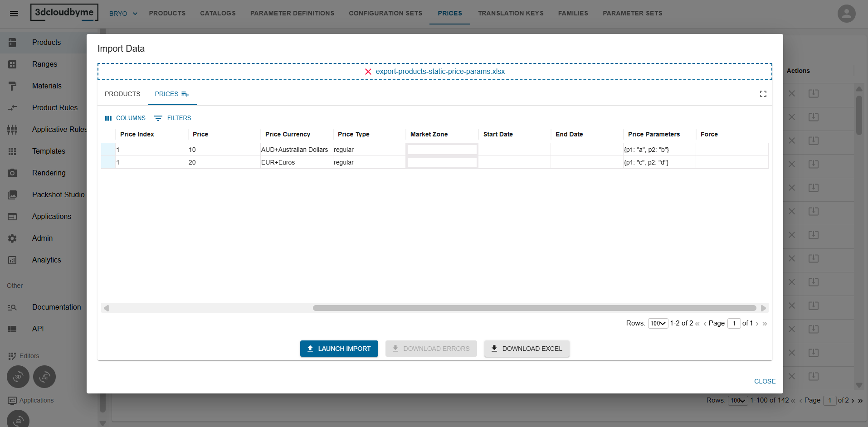This screenshot has width=868, height=427.
Task: Click the LAUNCH IMPORT button
Action: tap(339, 349)
